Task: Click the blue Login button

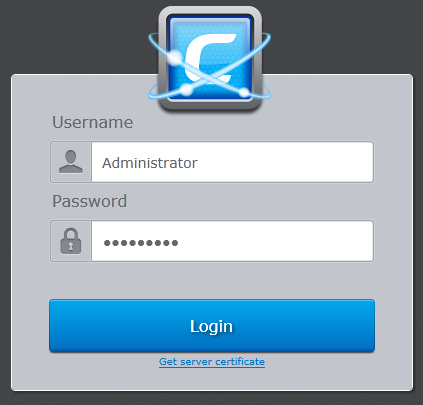Action: tap(212, 326)
